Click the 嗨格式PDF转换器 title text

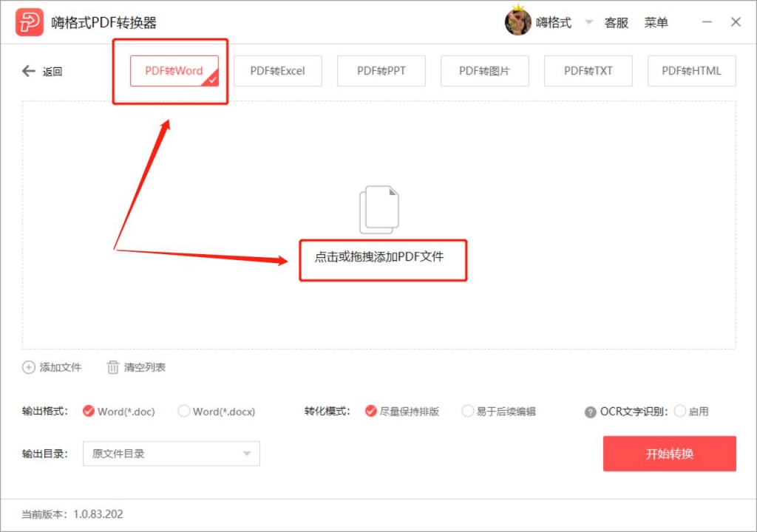pos(103,23)
